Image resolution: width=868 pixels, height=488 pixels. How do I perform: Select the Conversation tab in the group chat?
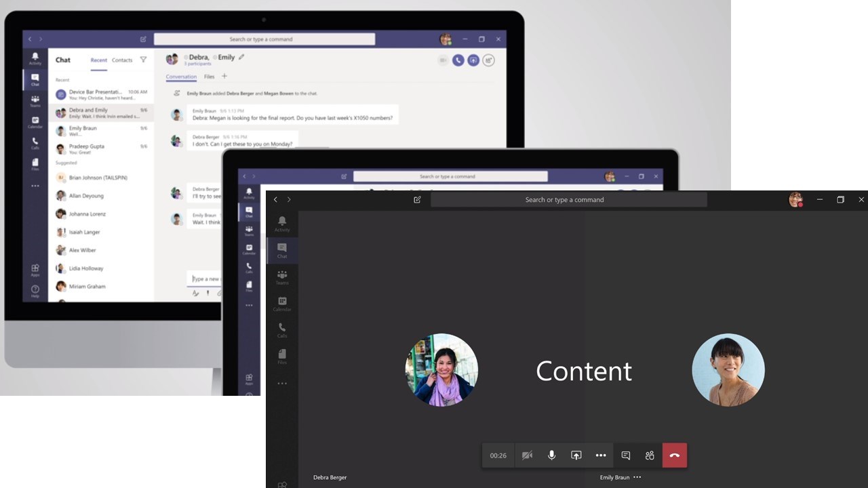(181, 77)
